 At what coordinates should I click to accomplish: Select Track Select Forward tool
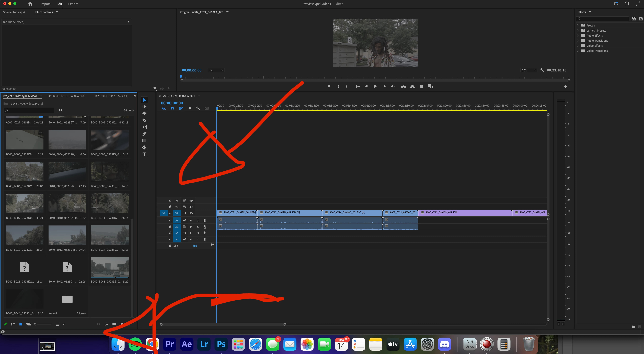(x=144, y=107)
